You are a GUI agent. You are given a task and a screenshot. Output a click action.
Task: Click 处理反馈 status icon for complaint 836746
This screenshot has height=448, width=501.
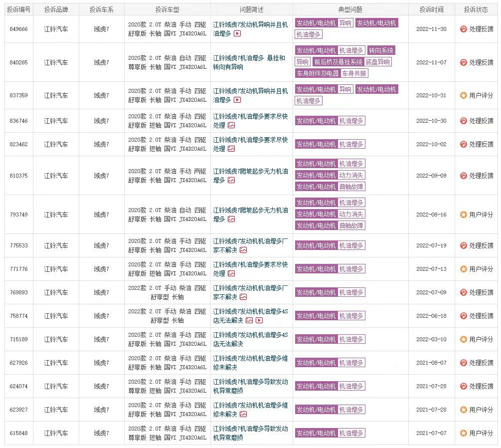463,121
